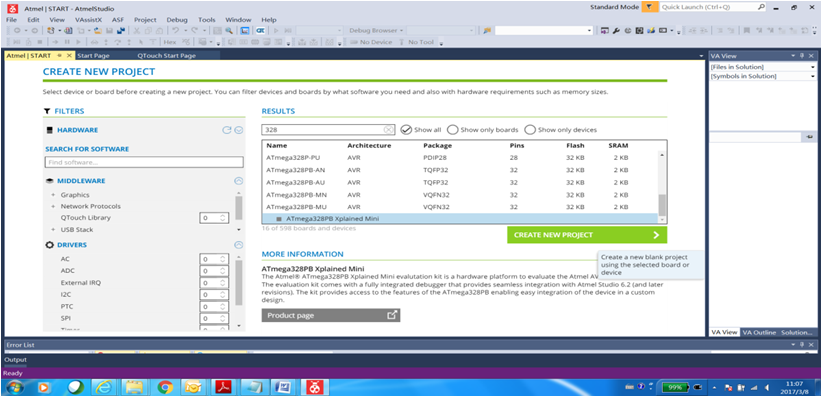Click the Hex display toolbar button
The height and width of the screenshot is (397, 822).
pyautogui.click(x=170, y=42)
